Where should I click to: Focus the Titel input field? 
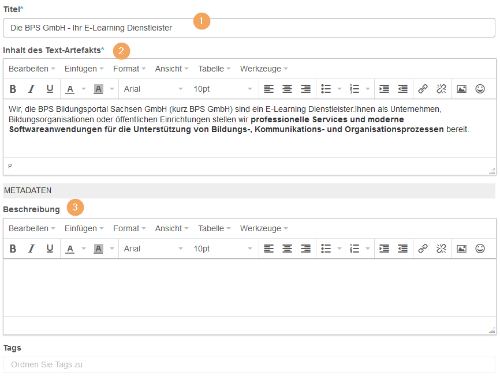click(x=249, y=28)
